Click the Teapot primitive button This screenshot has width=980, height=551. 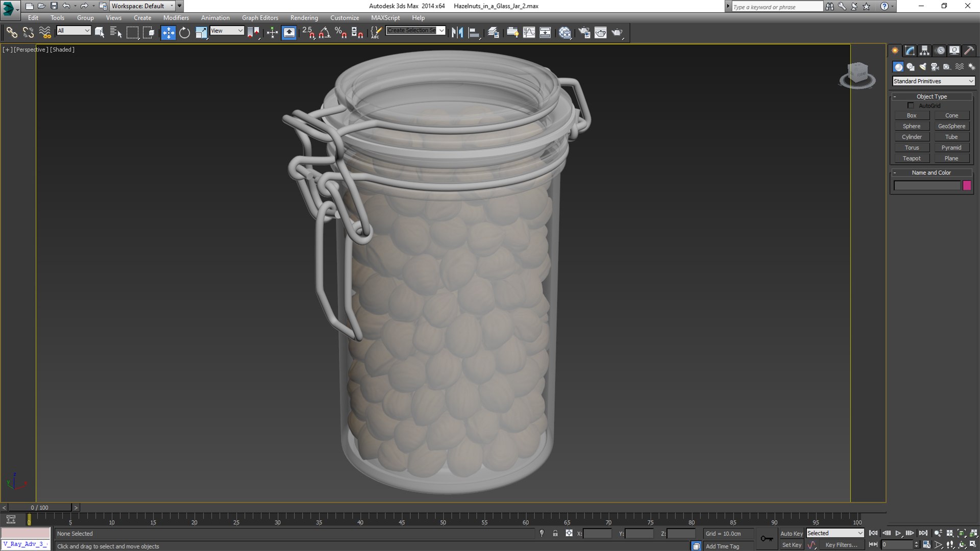pyautogui.click(x=912, y=159)
